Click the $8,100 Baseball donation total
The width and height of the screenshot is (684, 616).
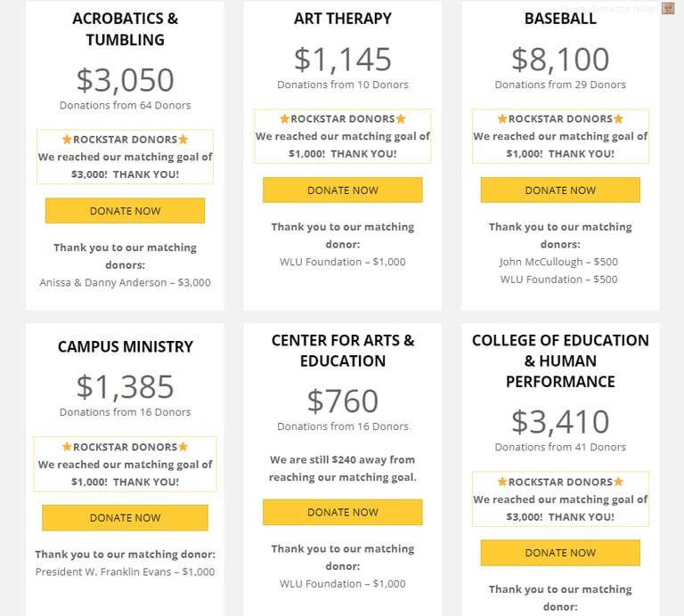560,60
